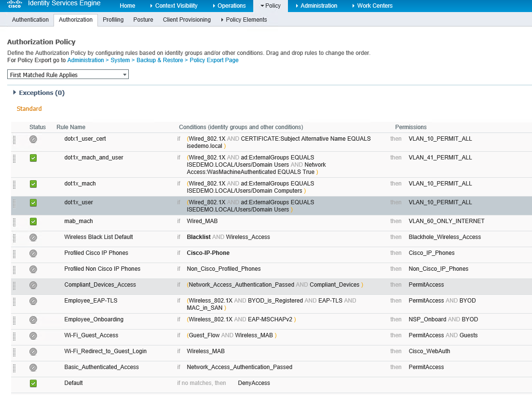Click the Cisco logo in the header
This screenshot has width=532, height=397.
coord(14,4)
